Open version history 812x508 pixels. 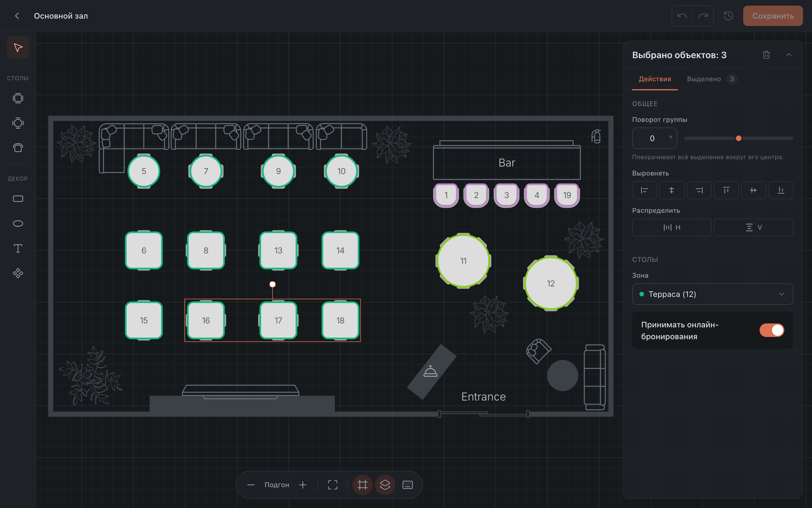(x=729, y=16)
